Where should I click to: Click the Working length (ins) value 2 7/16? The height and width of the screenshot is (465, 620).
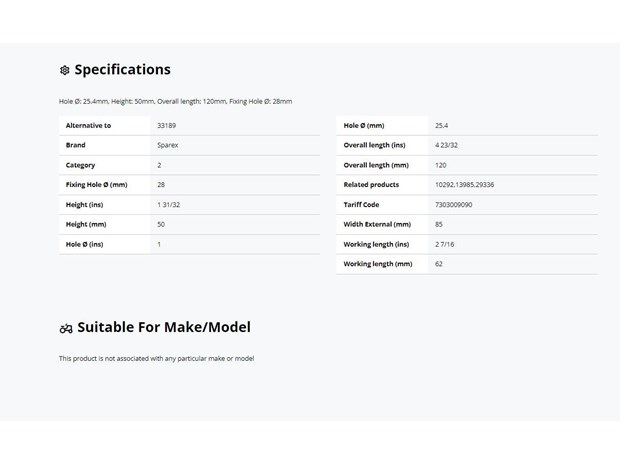444,244
